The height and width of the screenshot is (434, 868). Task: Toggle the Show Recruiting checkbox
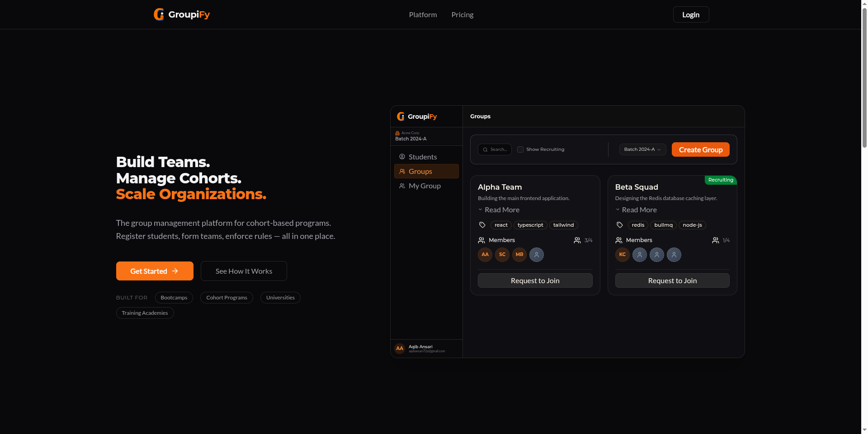[520, 149]
